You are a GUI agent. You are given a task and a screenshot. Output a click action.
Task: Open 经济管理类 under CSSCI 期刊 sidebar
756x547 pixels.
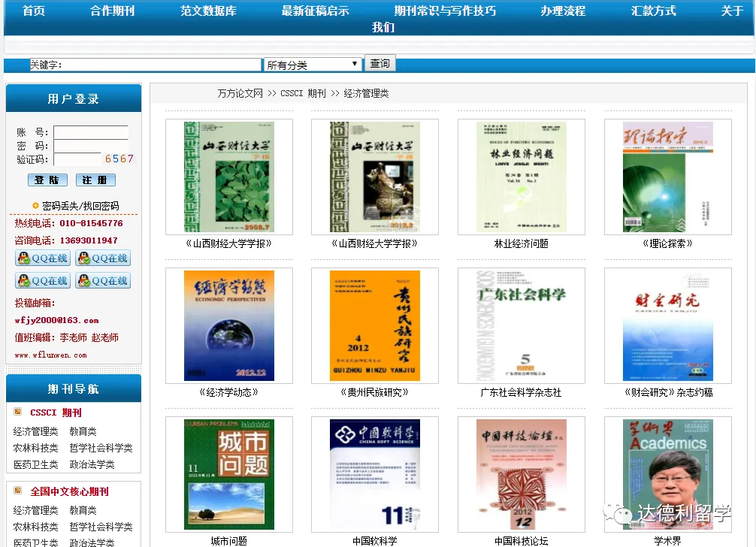point(35,431)
